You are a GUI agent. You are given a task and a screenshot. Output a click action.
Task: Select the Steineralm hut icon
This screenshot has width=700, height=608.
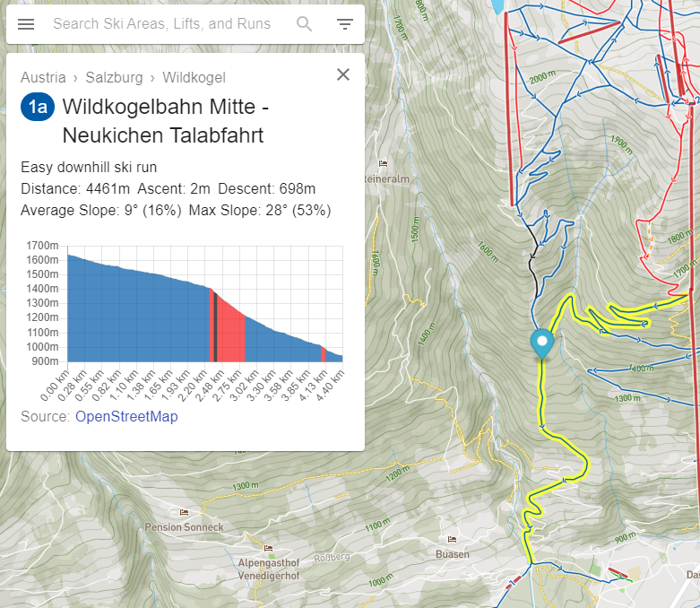(383, 163)
